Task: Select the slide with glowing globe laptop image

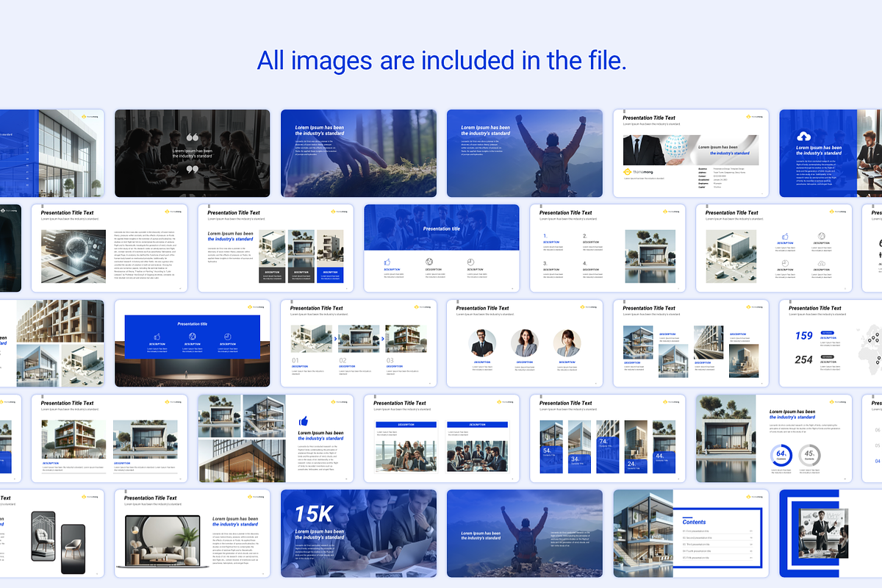Action: [x=110, y=248]
